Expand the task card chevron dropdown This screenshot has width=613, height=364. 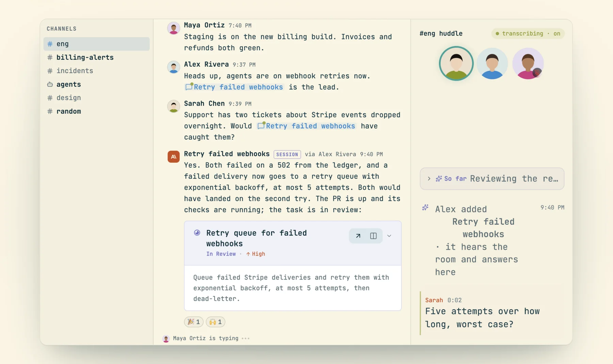389,236
